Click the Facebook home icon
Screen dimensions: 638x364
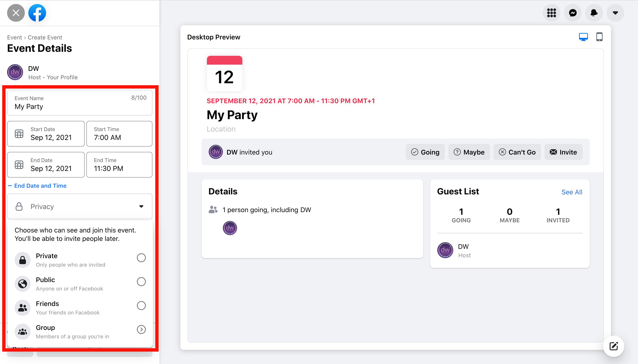(x=37, y=12)
